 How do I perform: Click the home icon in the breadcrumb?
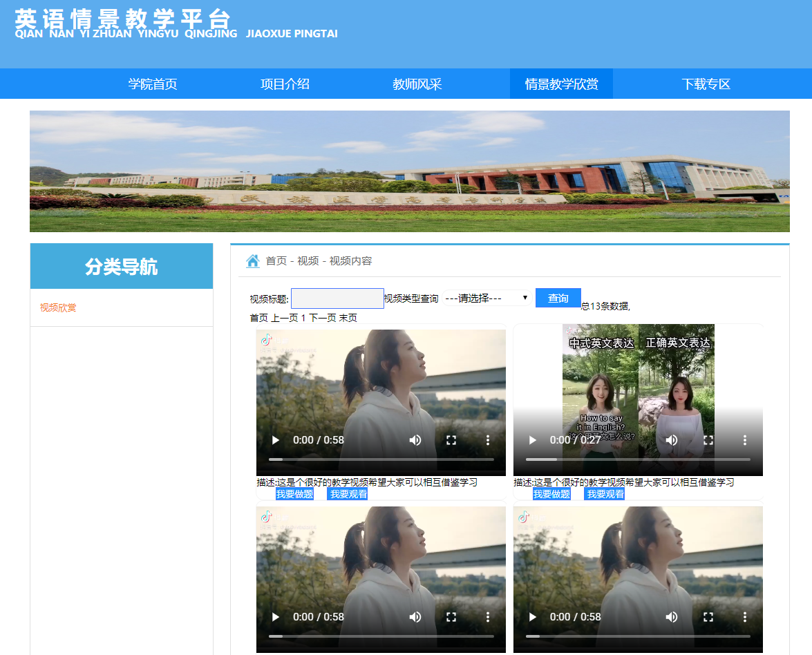click(x=253, y=261)
